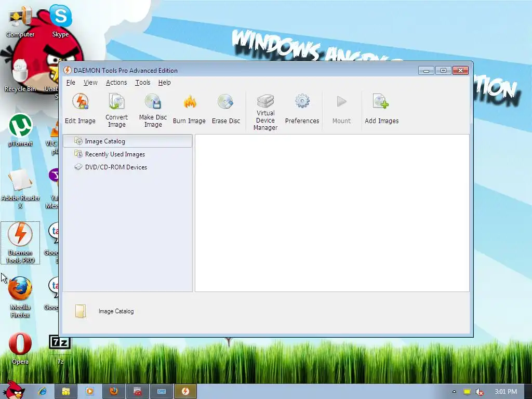Click the Mount play button
This screenshot has width=532, height=399.
point(341,109)
